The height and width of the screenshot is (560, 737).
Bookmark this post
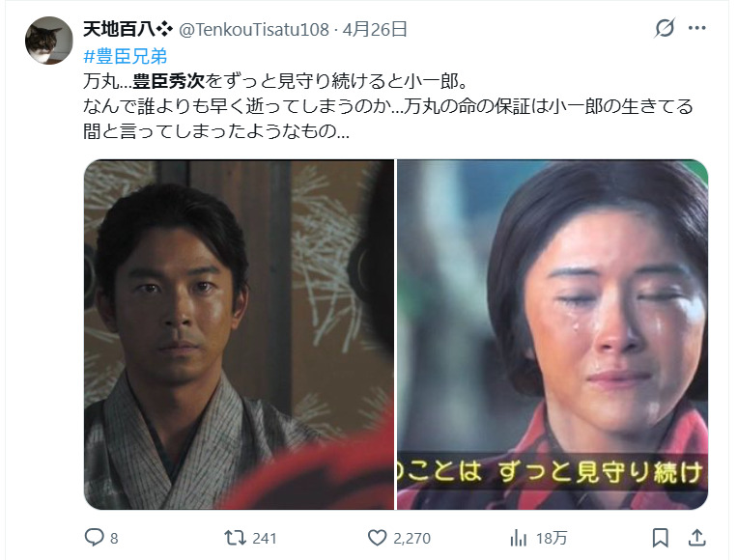point(660,538)
